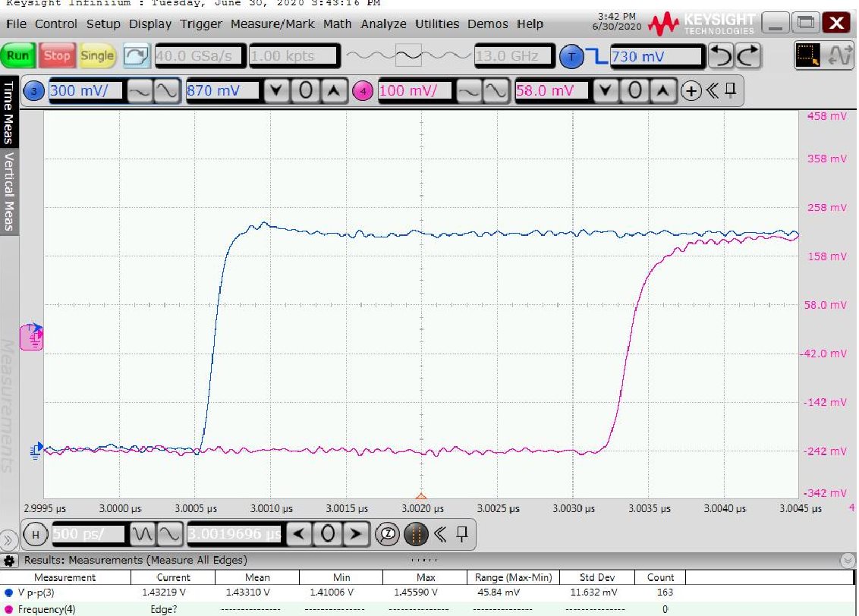Image resolution: width=859 pixels, height=616 pixels.
Task: Click the 40.0 GSa/s sample rate field
Action: [200, 56]
